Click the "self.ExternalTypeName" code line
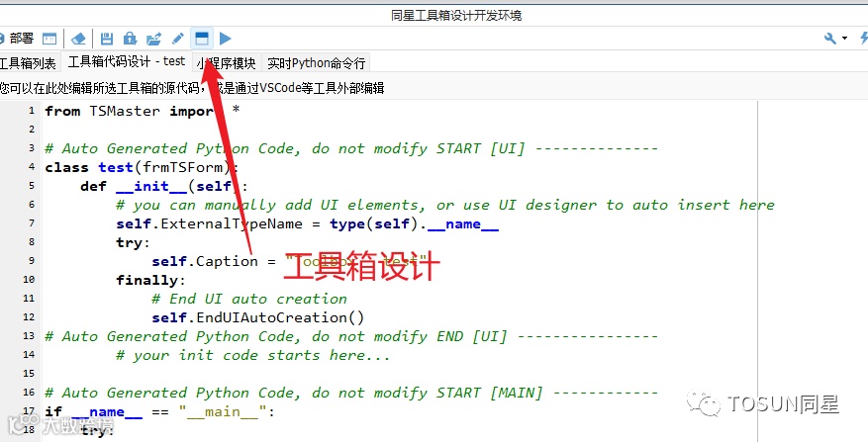Screen dimensions: 868x442 point(307,224)
